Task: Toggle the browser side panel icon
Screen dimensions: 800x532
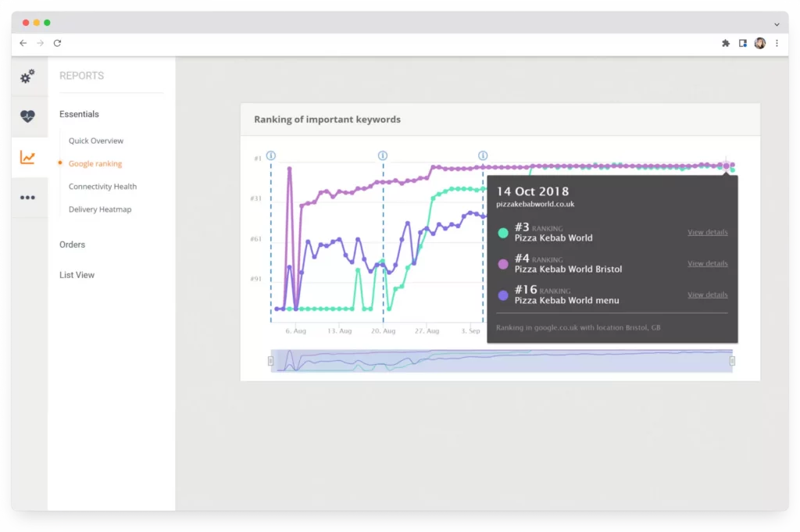Action: [743, 43]
